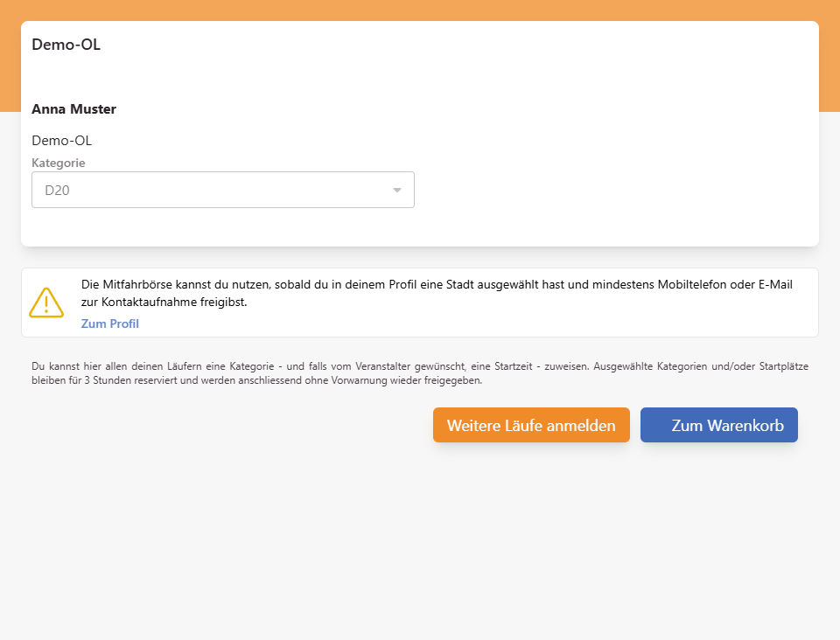Go to cart via Zum Warenkorb
The height and width of the screenshot is (640, 840).
(719, 425)
